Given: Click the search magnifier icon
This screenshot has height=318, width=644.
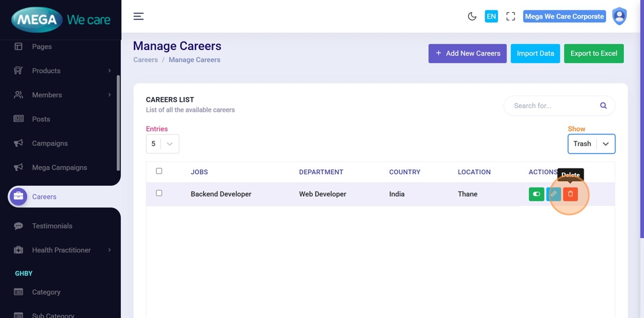Looking at the screenshot, I should (603, 106).
